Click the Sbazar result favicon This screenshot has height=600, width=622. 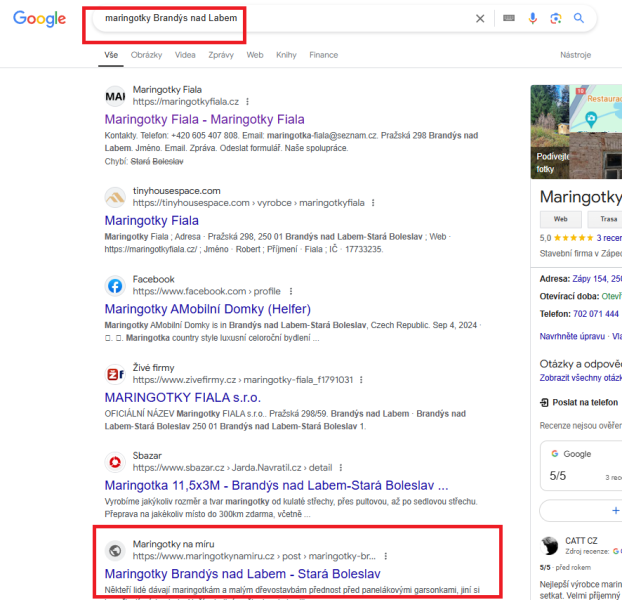115,462
